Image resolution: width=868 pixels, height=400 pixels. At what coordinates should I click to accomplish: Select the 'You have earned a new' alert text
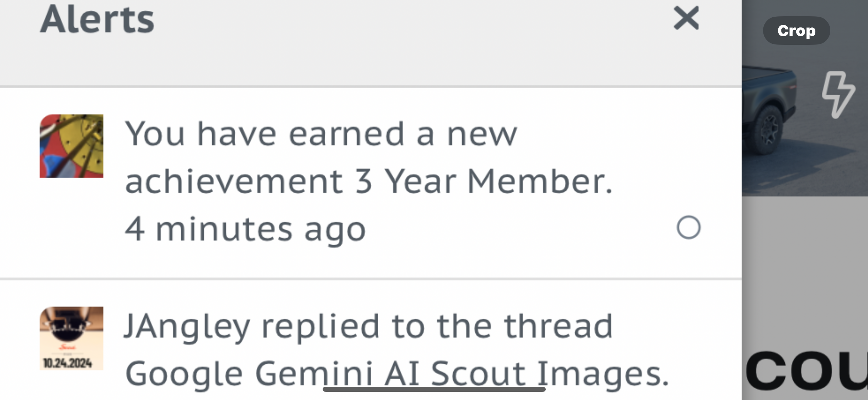(321, 134)
